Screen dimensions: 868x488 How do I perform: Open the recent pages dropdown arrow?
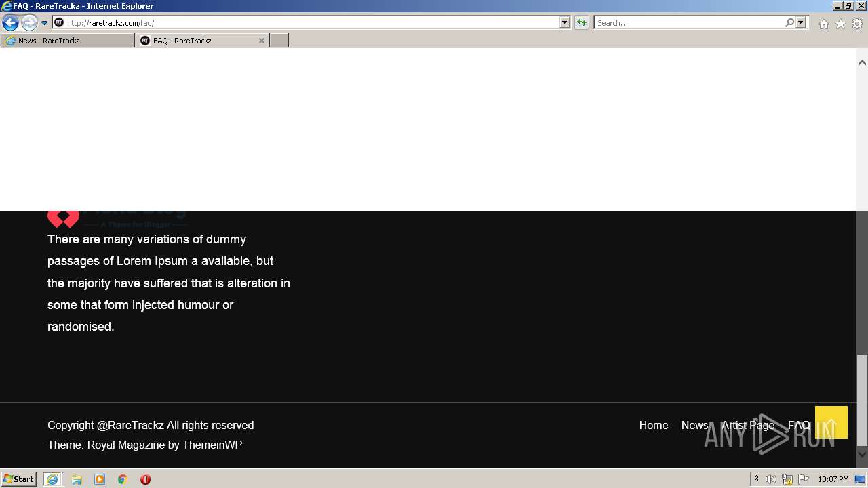(x=45, y=23)
